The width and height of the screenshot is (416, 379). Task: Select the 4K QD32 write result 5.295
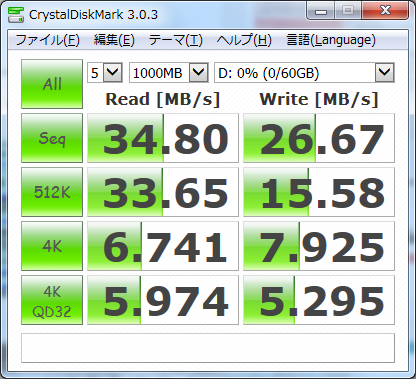click(x=319, y=300)
